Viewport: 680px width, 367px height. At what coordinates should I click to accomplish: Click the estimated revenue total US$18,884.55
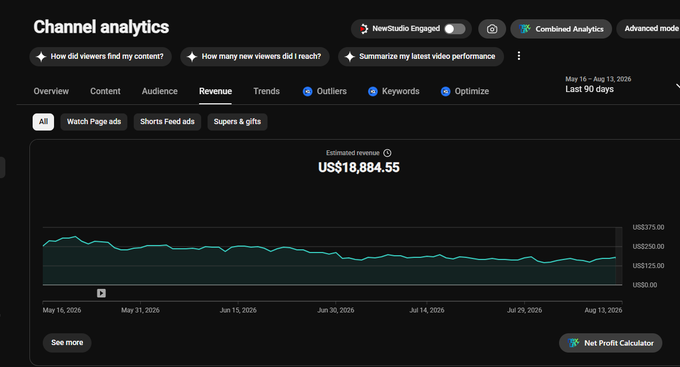tap(359, 167)
